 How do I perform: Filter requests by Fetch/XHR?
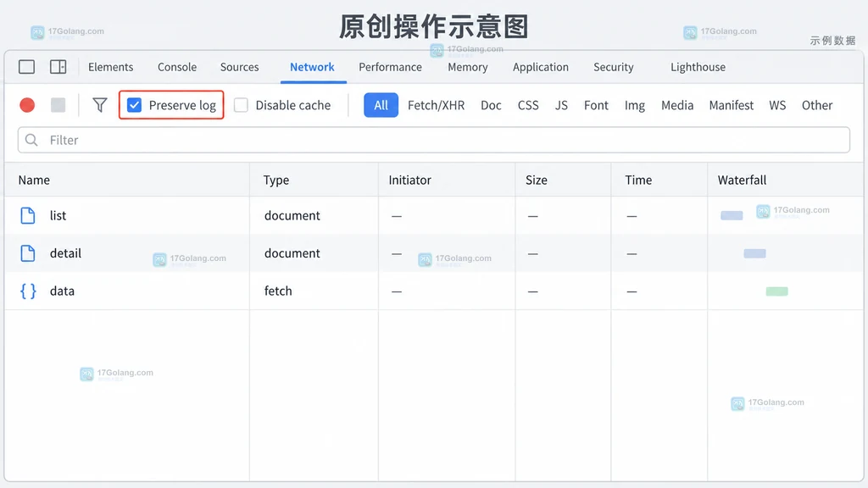pyautogui.click(x=437, y=105)
